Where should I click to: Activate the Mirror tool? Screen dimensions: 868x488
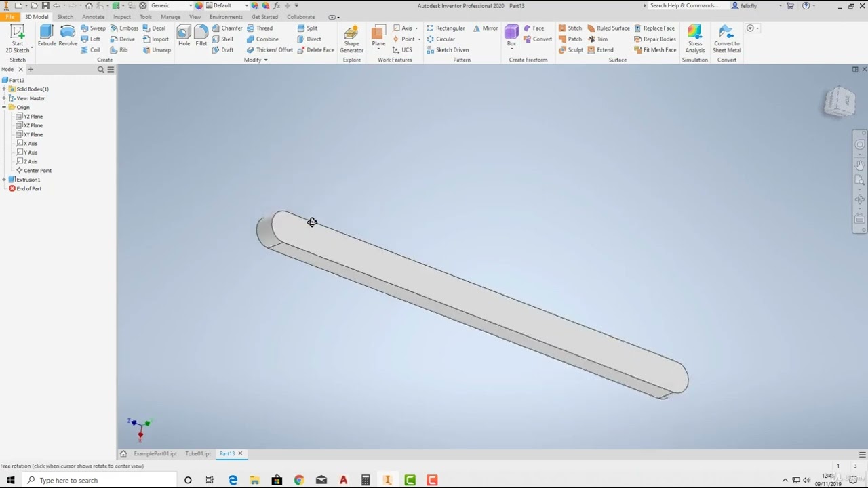tap(486, 28)
